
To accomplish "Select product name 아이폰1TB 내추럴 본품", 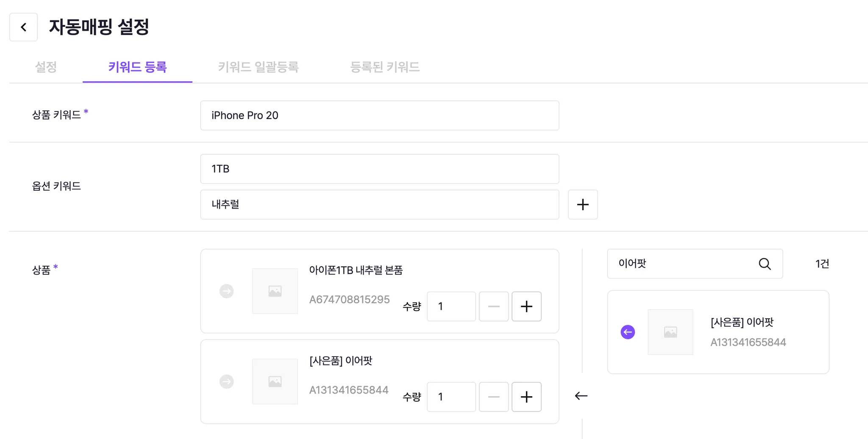I will pyautogui.click(x=356, y=270).
